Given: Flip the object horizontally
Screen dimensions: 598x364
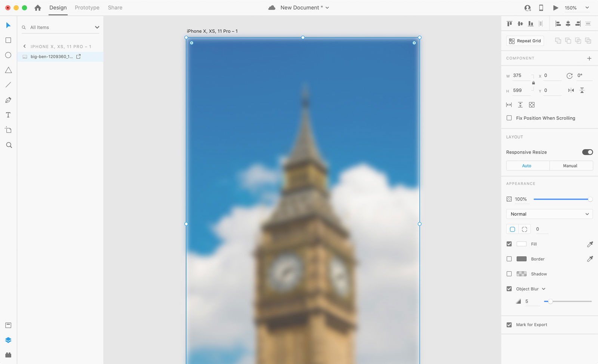Looking at the screenshot, I should point(571,90).
